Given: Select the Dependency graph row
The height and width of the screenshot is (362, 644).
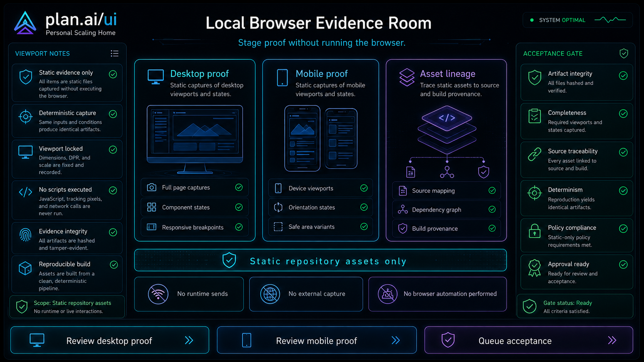Looking at the screenshot, I should click(x=446, y=209).
